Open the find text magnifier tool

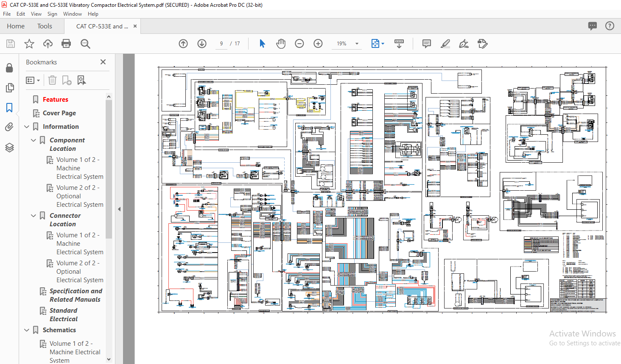pyautogui.click(x=85, y=44)
